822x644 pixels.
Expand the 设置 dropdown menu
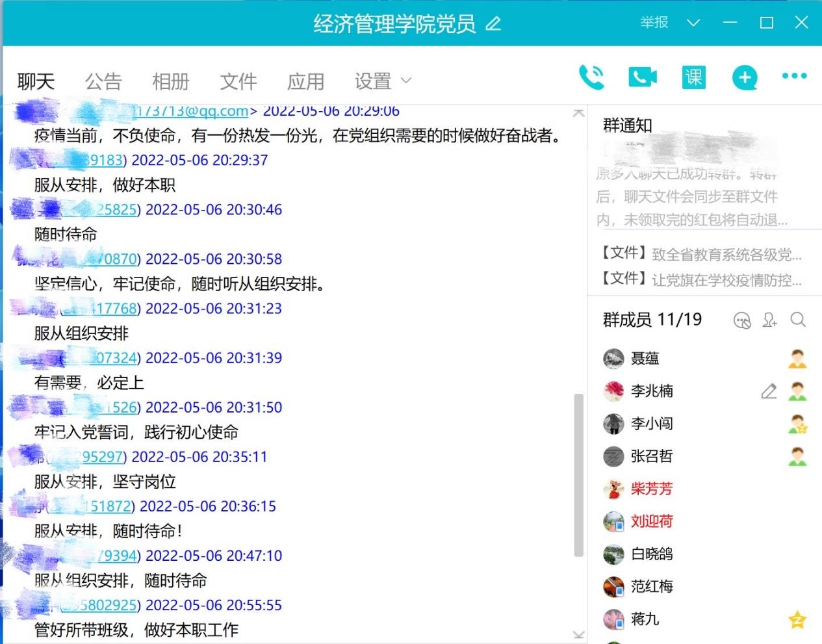(383, 81)
